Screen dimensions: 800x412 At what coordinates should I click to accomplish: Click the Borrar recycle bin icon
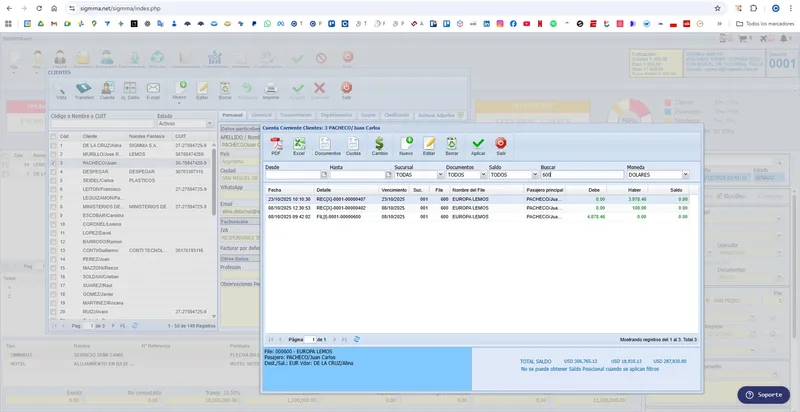[x=452, y=146]
